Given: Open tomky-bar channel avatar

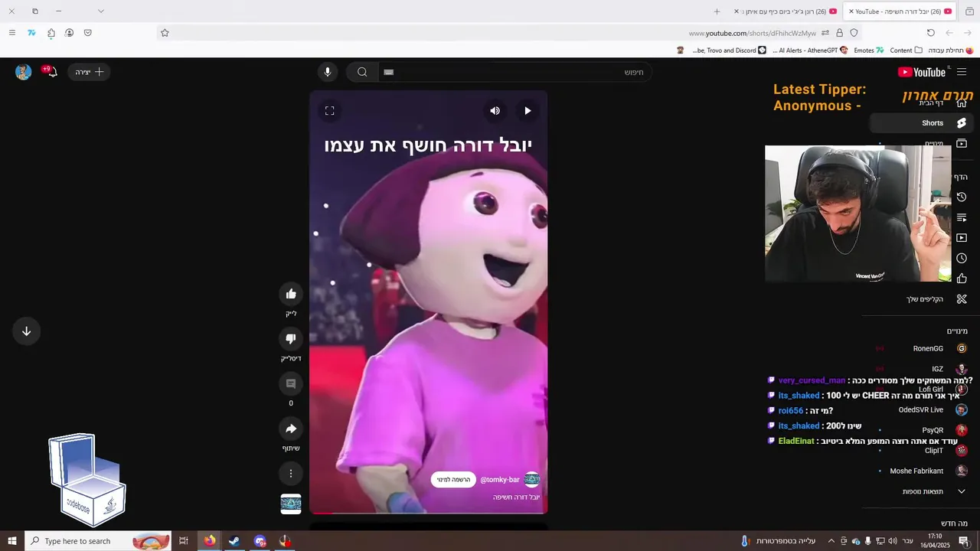Looking at the screenshot, I should point(532,480).
